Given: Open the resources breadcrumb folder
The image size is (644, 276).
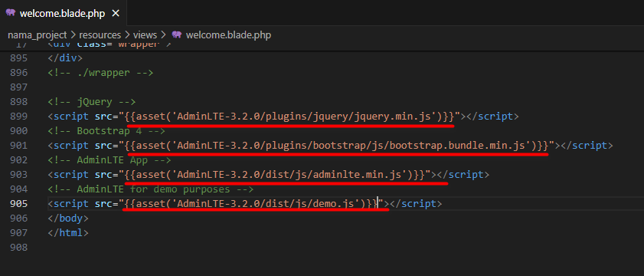Looking at the screenshot, I should tap(100, 35).
